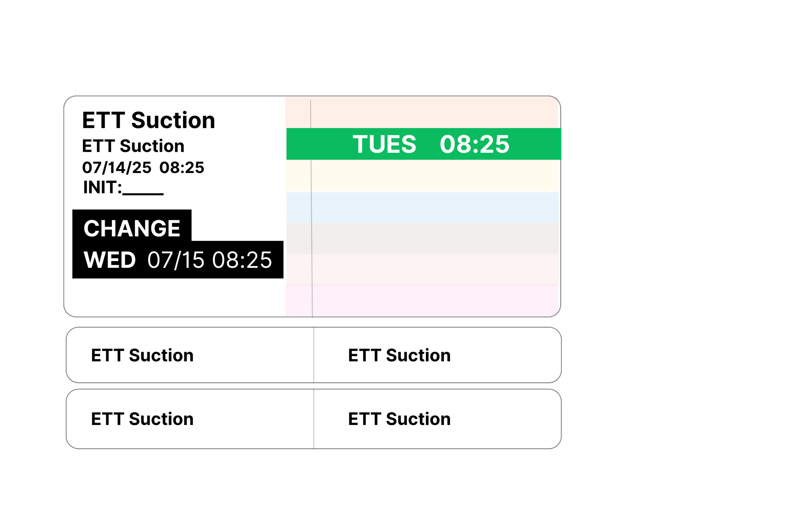Viewport: 799px width, 532px height.
Task: Click the lower-left ETT Suction small label
Action: click(142, 419)
